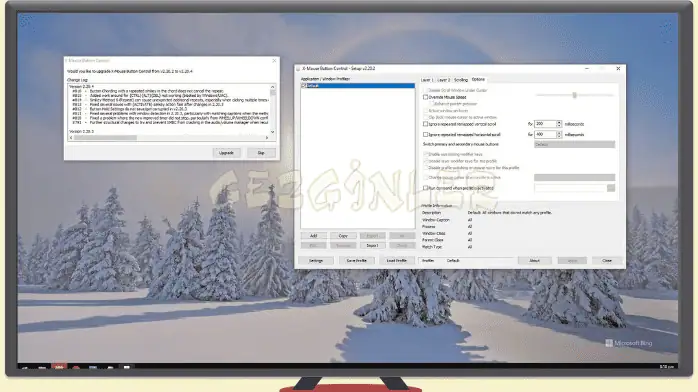Click the Export button
Image resolution: width=698 pixels, height=392 pixels.
pyautogui.click(x=372, y=236)
